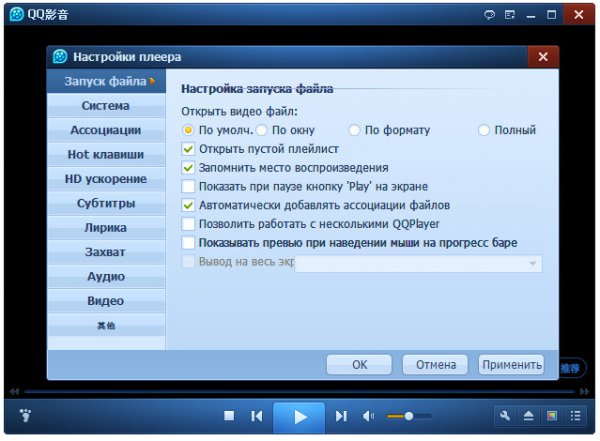
Task: Uncheck 'Запомнить место воспроизведения'
Action: [x=188, y=168]
